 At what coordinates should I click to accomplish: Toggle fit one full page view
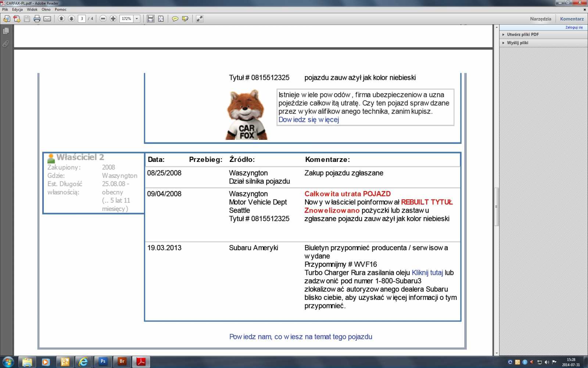click(161, 19)
